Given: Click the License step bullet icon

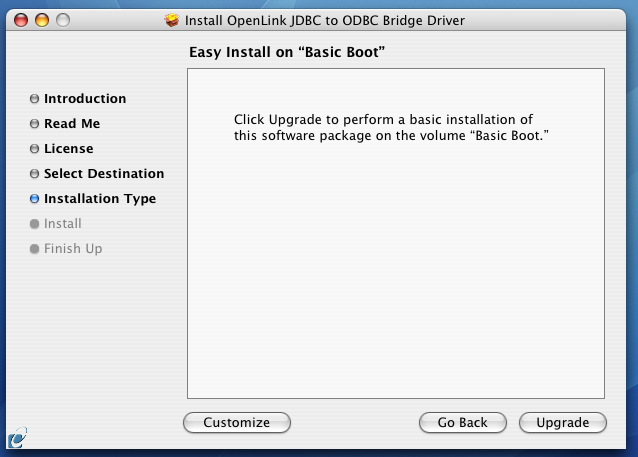Looking at the screenshot, I should pos(35,149).
